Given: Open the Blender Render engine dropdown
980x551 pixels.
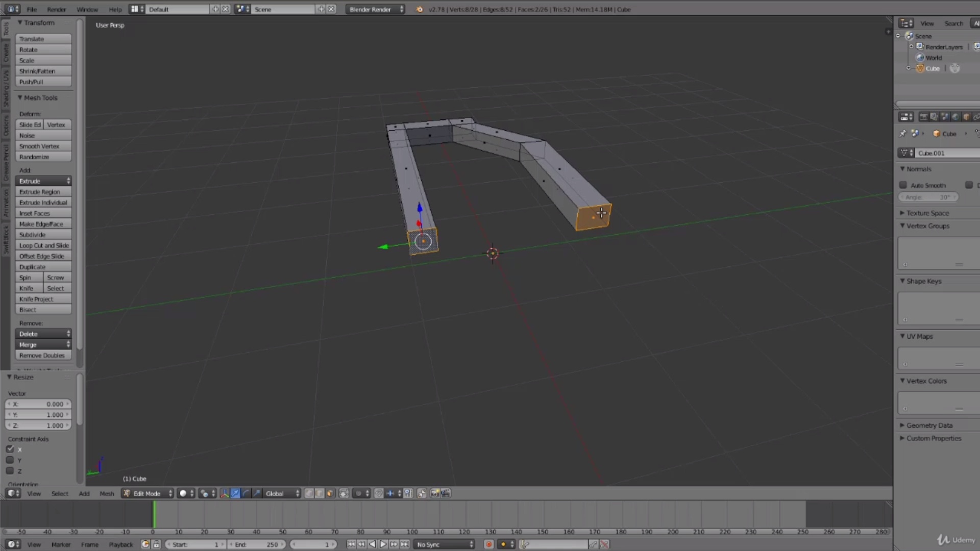Looking at the screenshot, I should coord(375,9).
